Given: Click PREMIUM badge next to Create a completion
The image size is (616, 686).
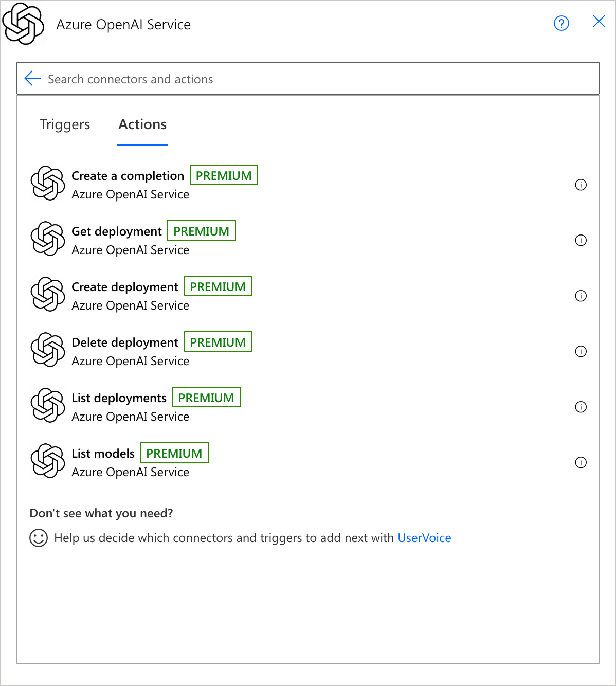Looking at the screenshot, I should (x=224, y=175).
